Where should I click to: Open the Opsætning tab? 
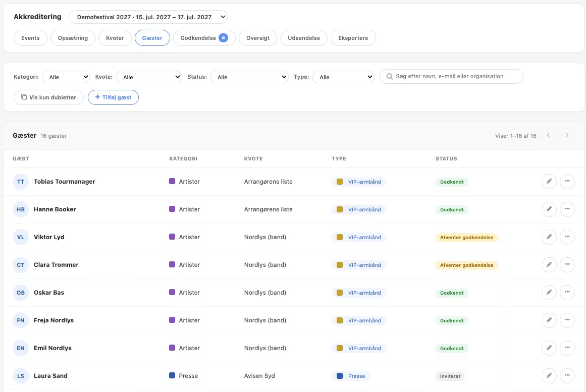[73, 38]
